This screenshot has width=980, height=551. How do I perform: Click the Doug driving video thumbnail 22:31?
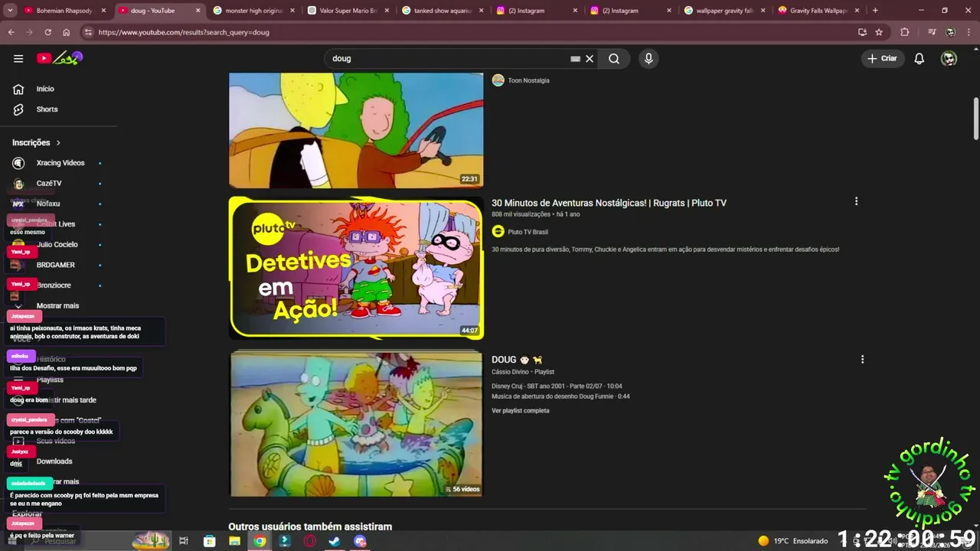(x=356, y=130)
